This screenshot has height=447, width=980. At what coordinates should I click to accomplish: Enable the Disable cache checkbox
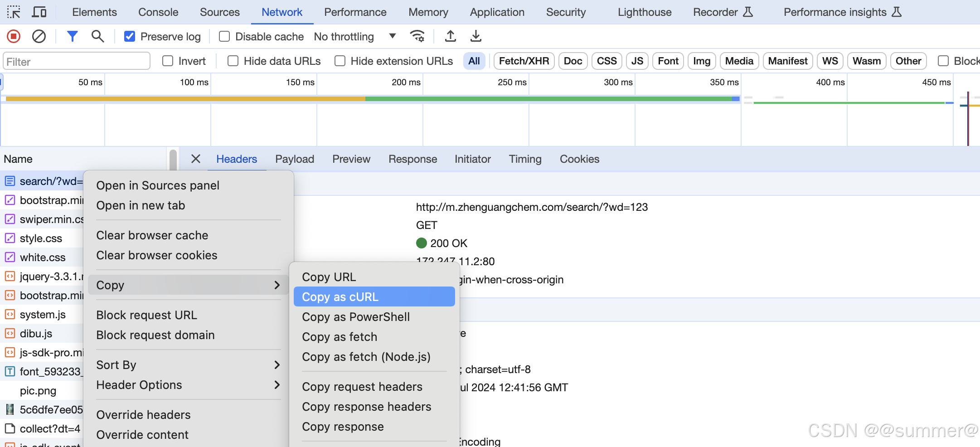click(x=224, y=36)
